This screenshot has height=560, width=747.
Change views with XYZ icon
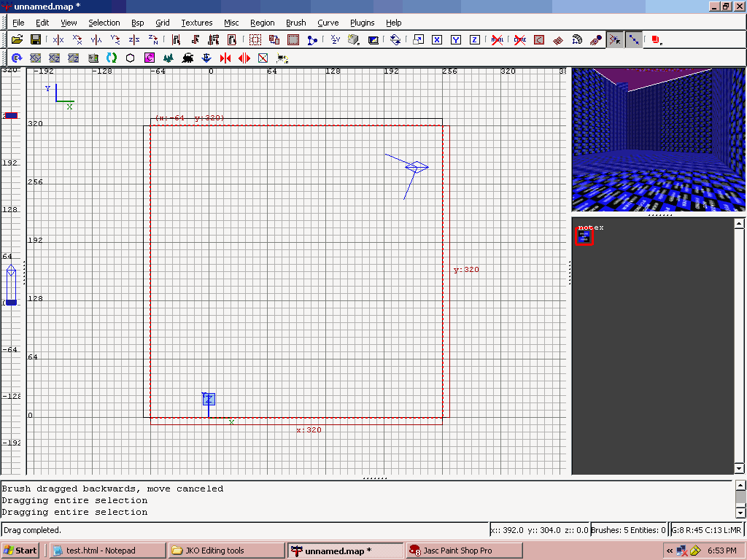[336, 40]
